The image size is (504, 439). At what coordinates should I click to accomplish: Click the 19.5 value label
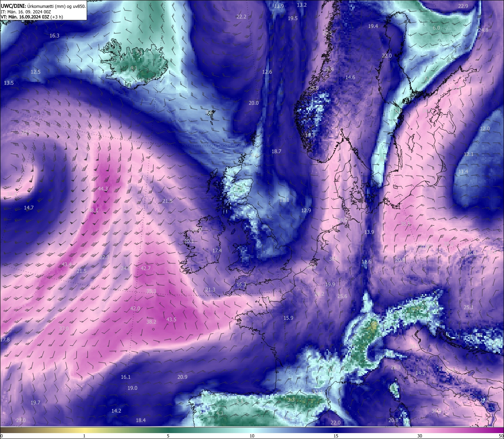click(293, 18)
